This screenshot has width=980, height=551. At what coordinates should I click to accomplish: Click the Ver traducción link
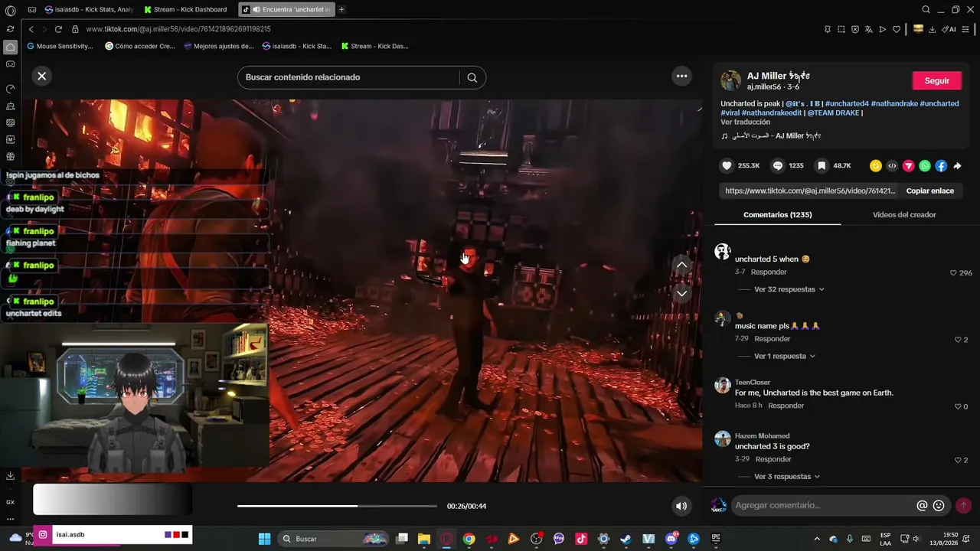tap(745, 122)
